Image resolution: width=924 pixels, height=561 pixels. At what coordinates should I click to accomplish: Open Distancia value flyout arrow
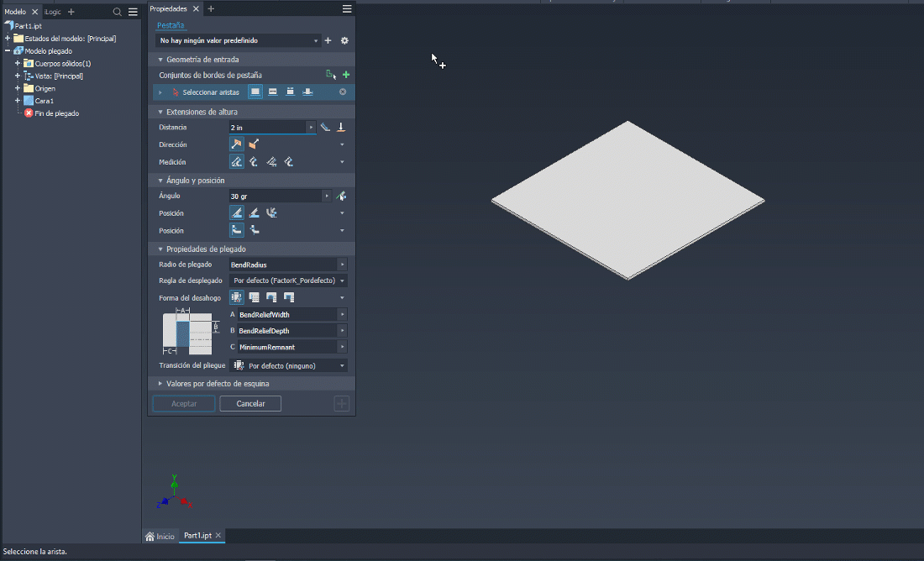point(311,128)
